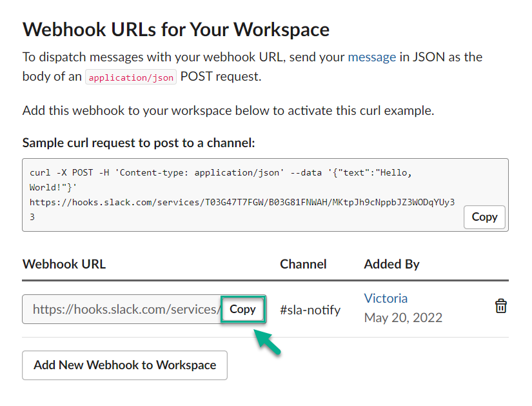Open Victoria's profile link

386,298
